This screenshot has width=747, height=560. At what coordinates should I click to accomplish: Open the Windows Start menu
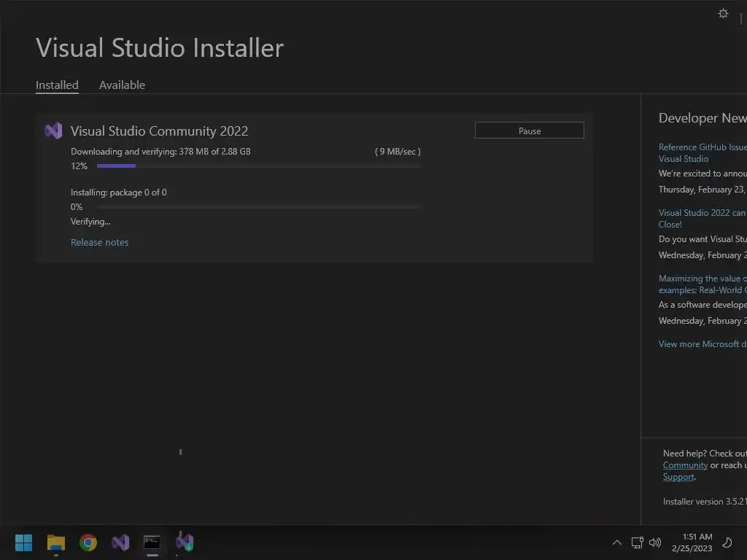(x=23, y=542)
